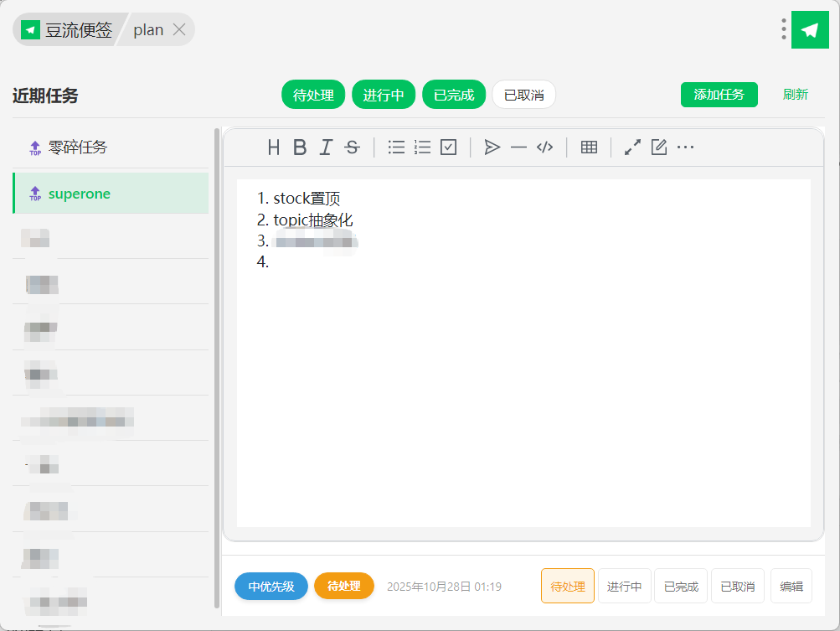Switch to the 豆流便签 tab

click(69, 30)
